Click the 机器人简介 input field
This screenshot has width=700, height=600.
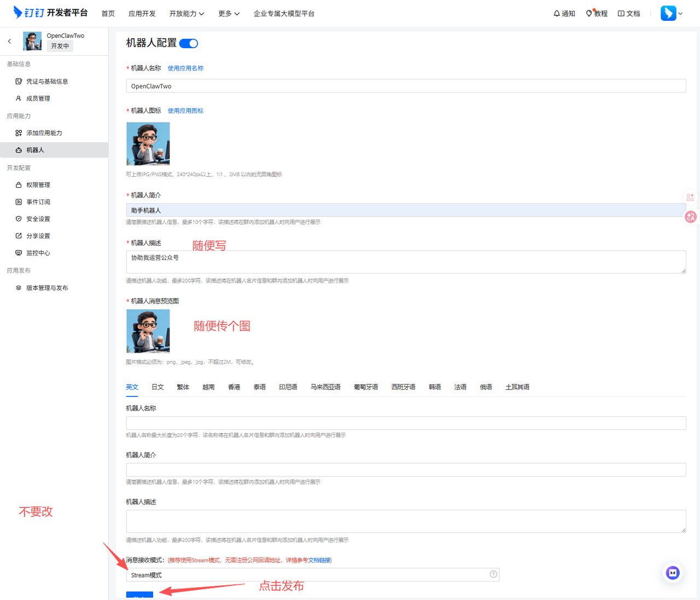pos(405,210)
